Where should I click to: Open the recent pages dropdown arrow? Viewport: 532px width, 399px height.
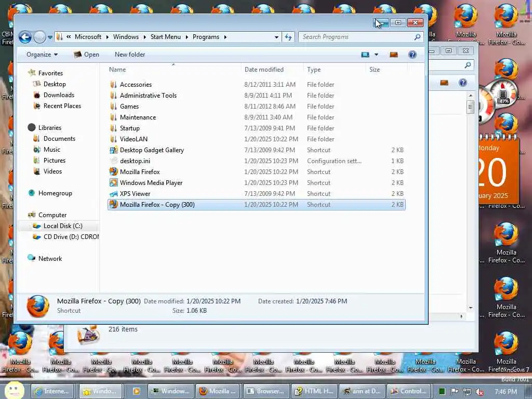tap(50, 37)
